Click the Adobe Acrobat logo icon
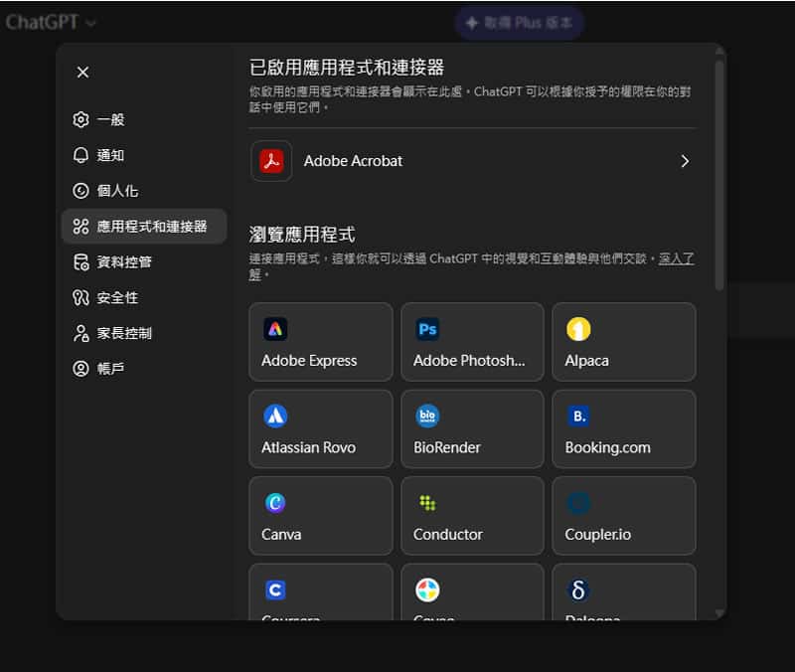This screenshot has height=672, width=795. (x=271, y=160)
